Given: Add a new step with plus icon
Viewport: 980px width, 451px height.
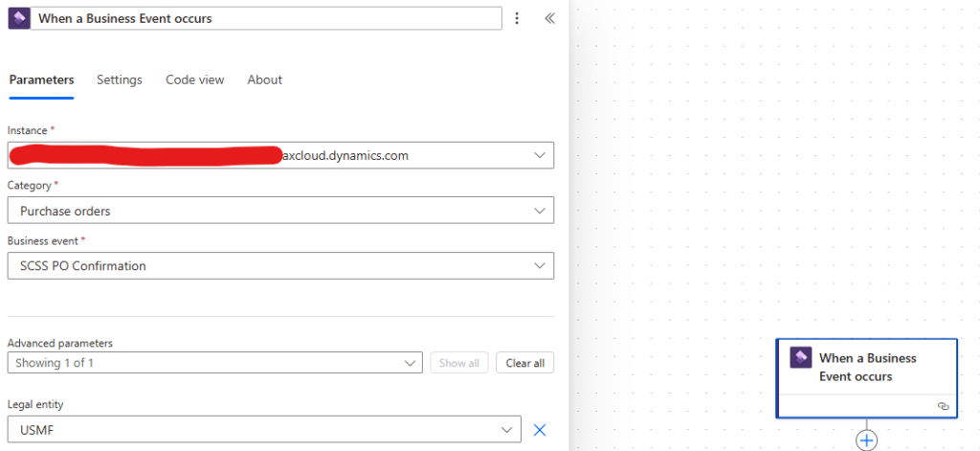Looking at the screenshot, I should (866, 440).
